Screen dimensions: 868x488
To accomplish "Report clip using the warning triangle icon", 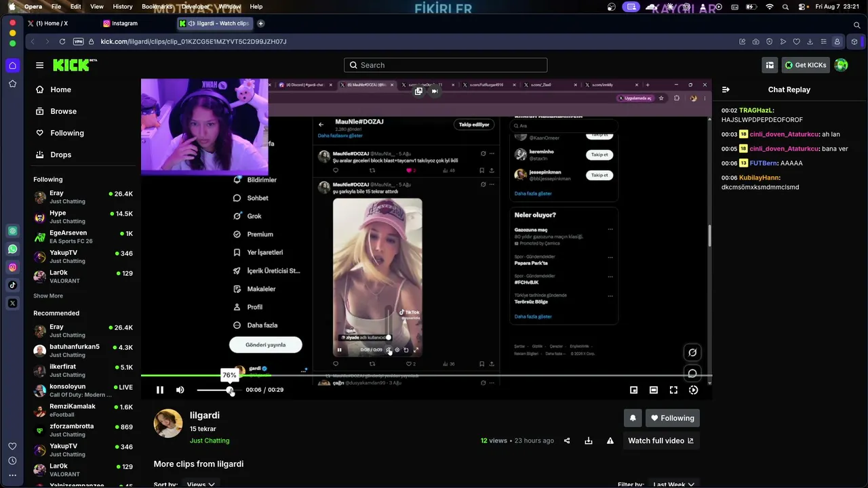I will 610,441.
